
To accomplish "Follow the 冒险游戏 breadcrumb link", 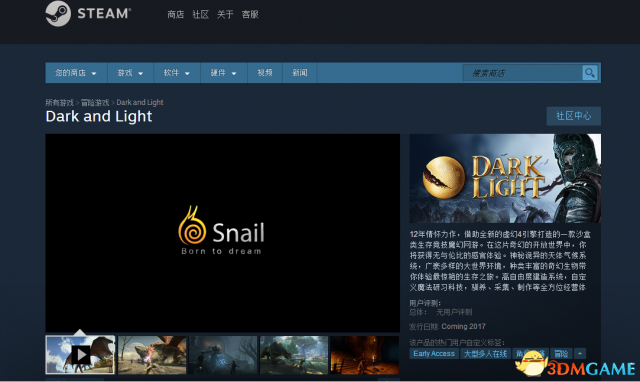I will click(x=95, y=102).
